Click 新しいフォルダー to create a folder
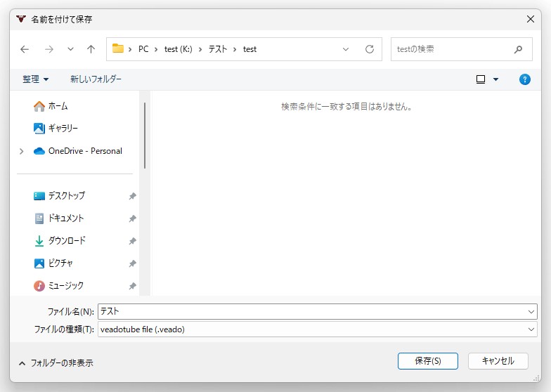The height and width of the screenshot is (392, 551). click(96, 79)
